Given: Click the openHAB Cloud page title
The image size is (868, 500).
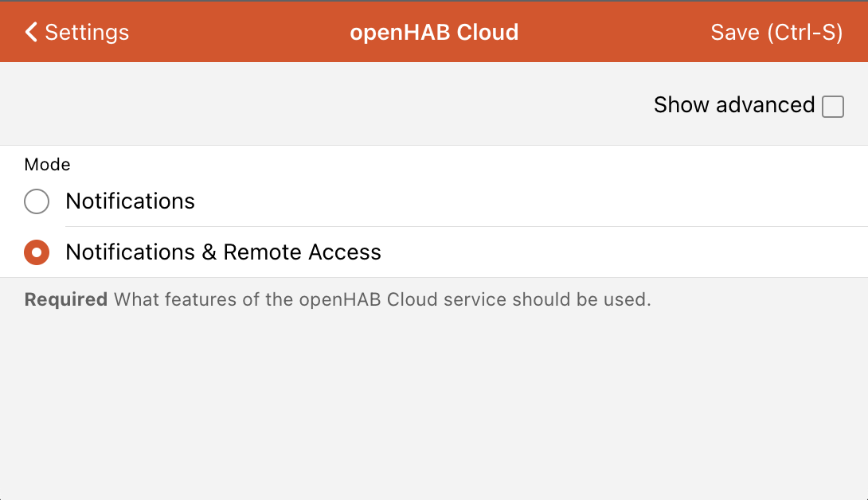Looking at the screenshot, I should pyautogui.click(x=434, y=33).
